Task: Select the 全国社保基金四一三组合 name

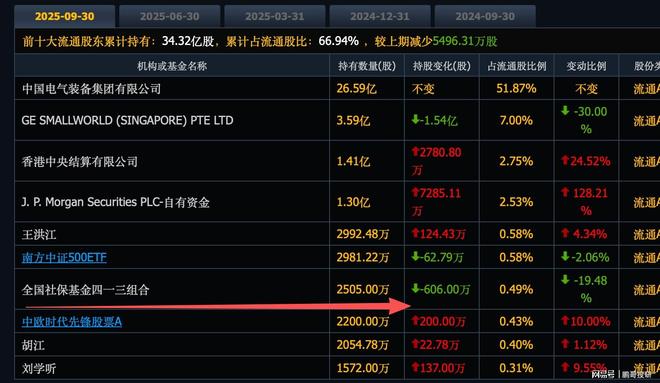Action: pos(85,290)
